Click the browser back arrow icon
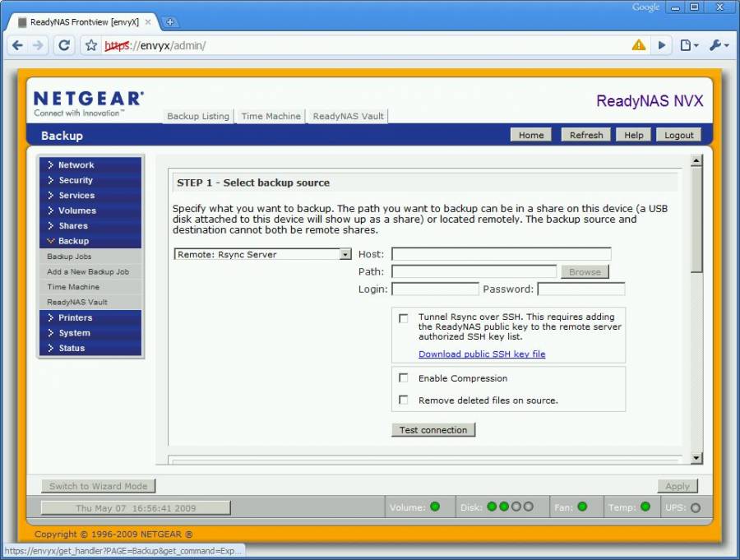Image resolution: width=740 pixels, height=560 pixels. pyautogui.click(x=17, y=45)
